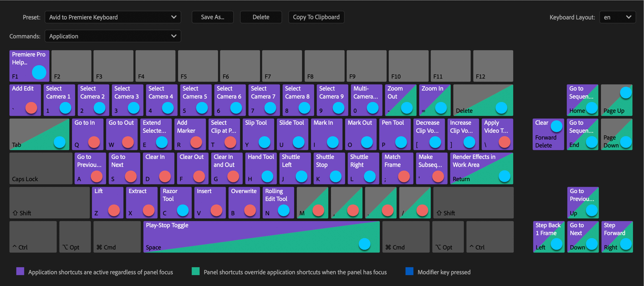Screen dimensions: 644x286
Task: Select the F6 function key
Action: coord(240,66)
